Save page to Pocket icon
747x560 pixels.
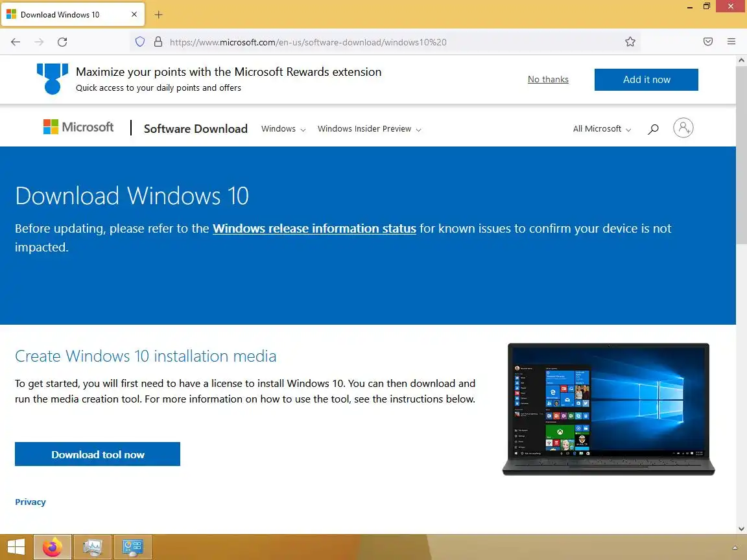[x=708, y=42]
